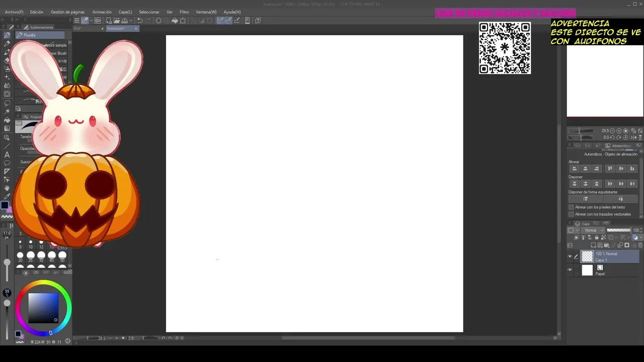Toggle visibility eye of Capa 1 layer
Screen dimensions: 644x362
570,256
